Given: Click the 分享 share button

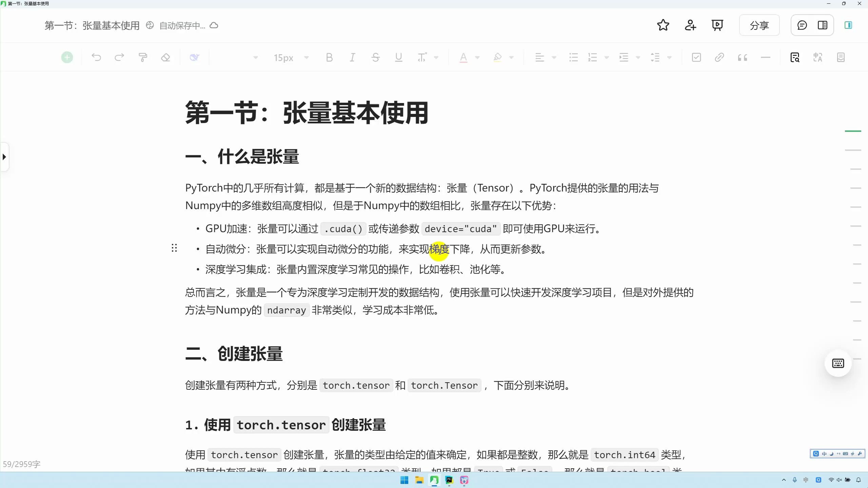Looking at the screenshot, I should coord(759,25).
